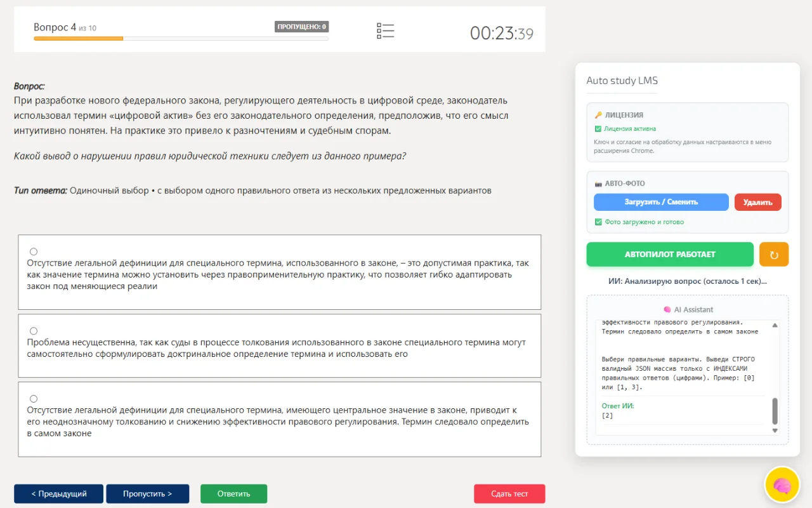The width and height of the screenshot is (812, 508).
Task: Select the third answer about неоднозначному толкованию
Action: 34,399
